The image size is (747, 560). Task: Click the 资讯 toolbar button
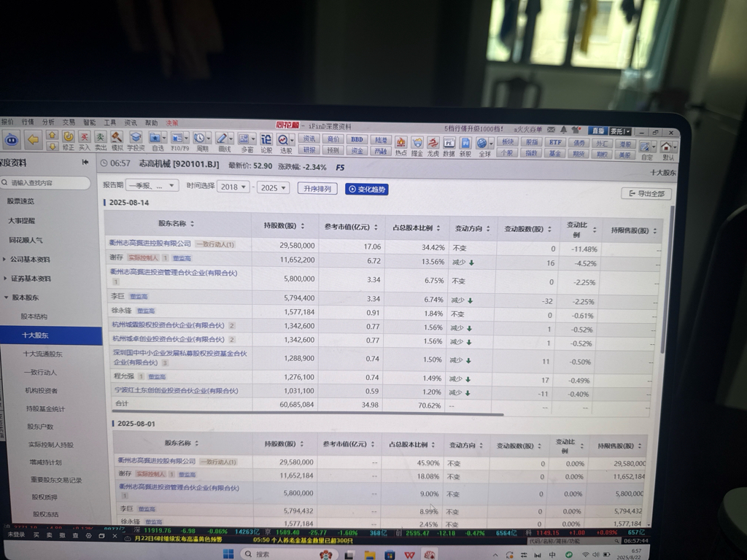pyautogui.click(x=309, y=139)
